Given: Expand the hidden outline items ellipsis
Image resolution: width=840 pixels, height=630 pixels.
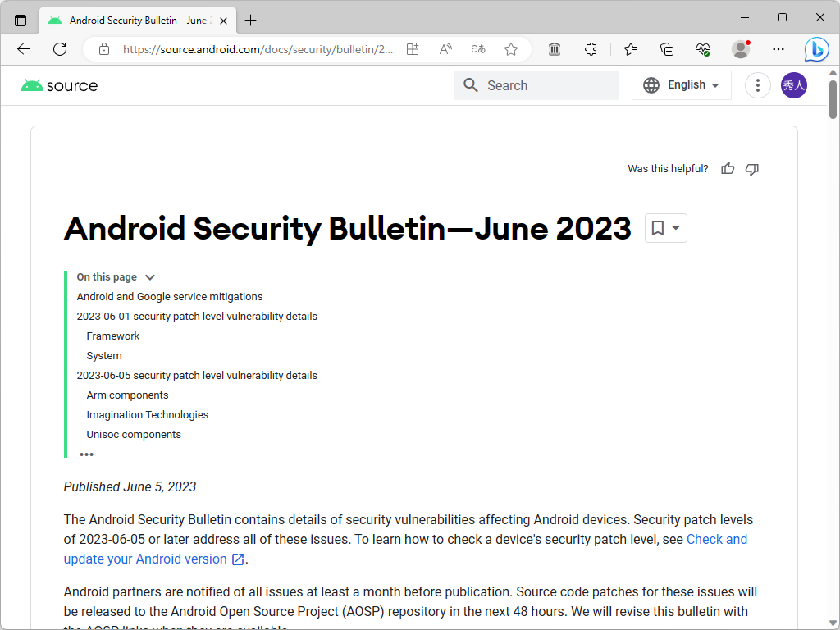Looking at the screenshot, I should [86, 454].
